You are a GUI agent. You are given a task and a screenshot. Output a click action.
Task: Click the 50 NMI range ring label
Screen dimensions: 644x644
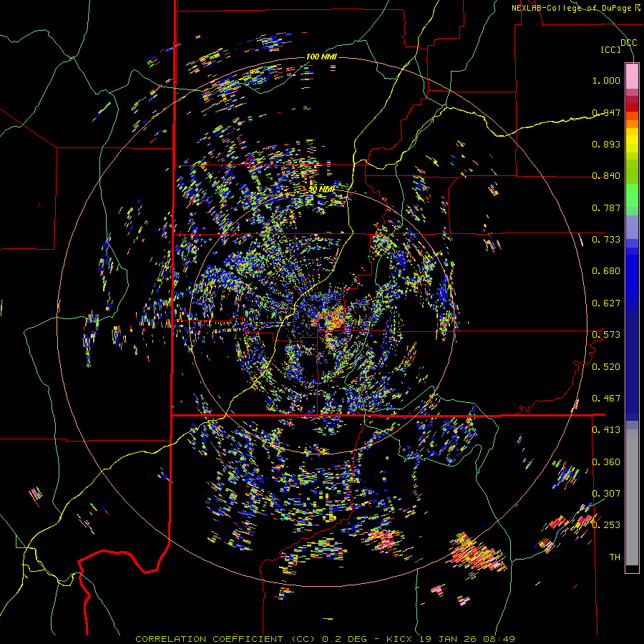pyautogui.click(x=322, y=190)
